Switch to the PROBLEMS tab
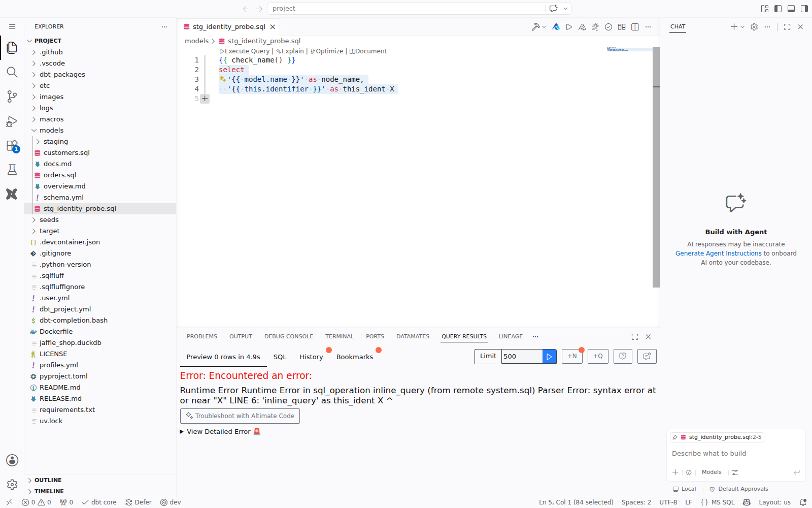 [202, 337]
